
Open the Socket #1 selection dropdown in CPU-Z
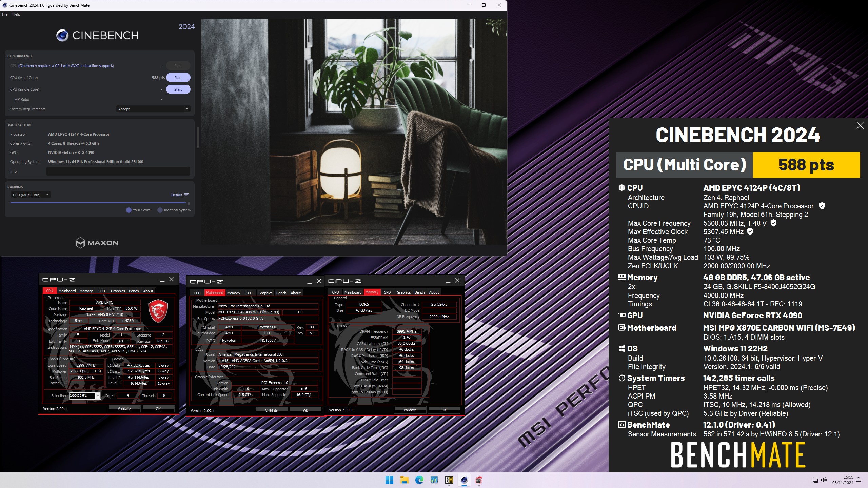(85, 395)
